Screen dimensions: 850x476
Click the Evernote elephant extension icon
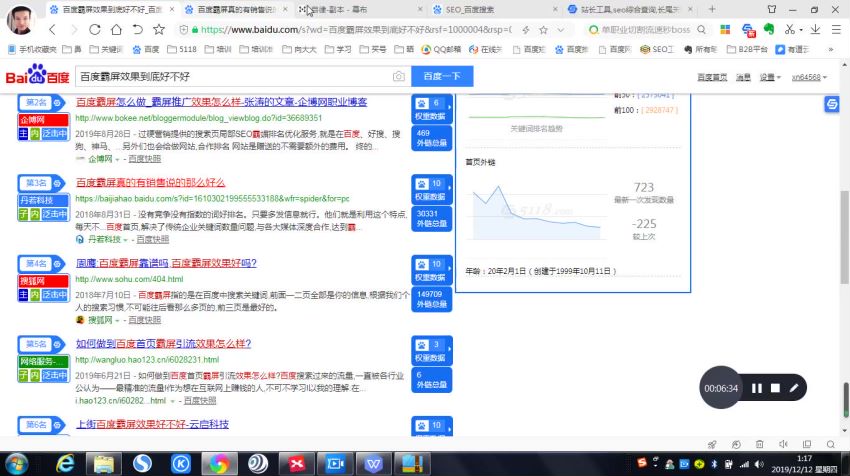[x=769, y=30]
